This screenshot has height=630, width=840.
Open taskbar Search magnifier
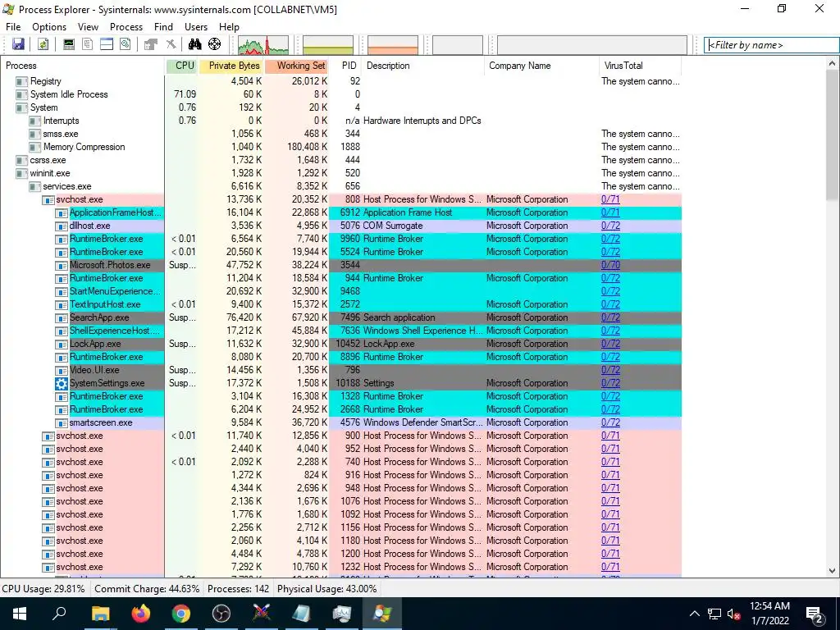pyautogui.click(x=59, y=614)
